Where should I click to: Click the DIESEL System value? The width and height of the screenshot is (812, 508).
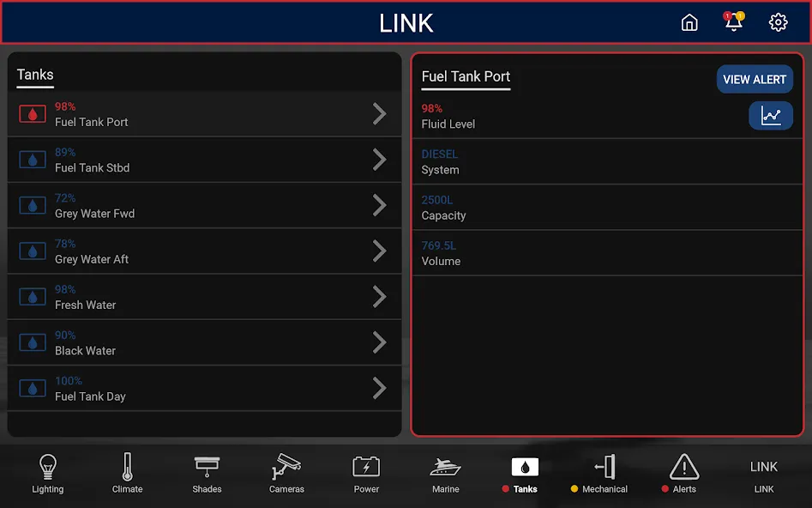click(x=440, y=154)
